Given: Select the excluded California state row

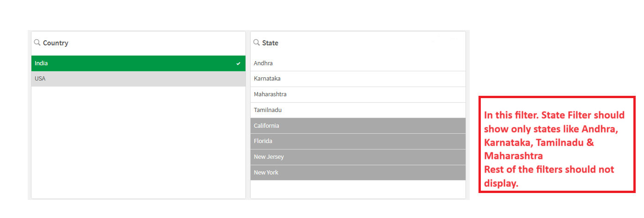Looking at the screenshot, I should (x=358, y=126).
